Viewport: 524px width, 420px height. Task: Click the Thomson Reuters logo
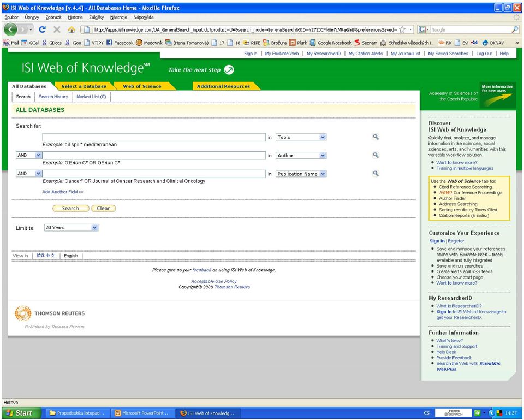pos(50,313)
